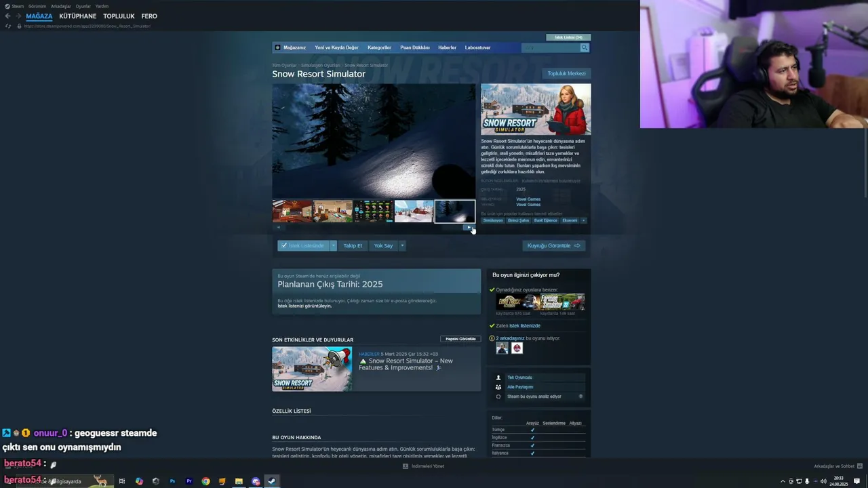868x488 pixels.
Task: Open the Oyunlar menu
Action: click(x=83, y=6)
